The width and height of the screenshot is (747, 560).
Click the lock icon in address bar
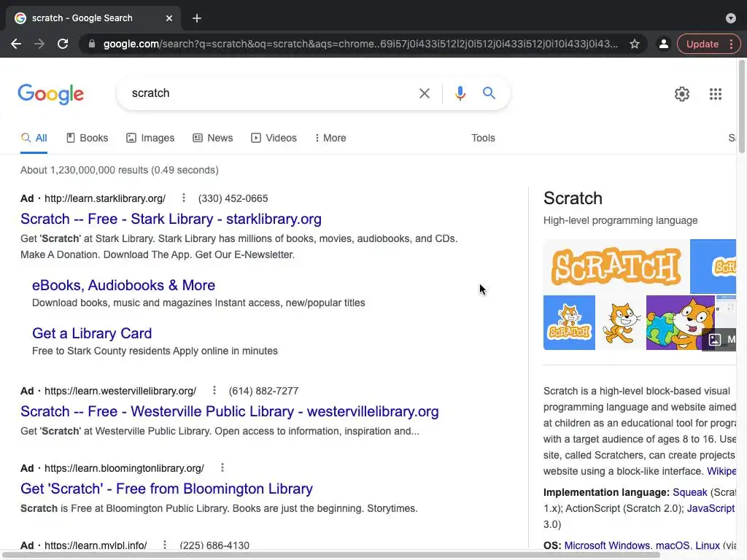click(x=92, y=44)
